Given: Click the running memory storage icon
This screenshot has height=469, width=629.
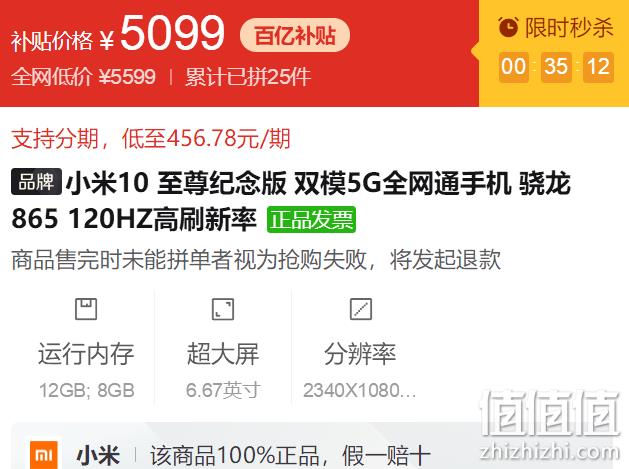Looking at the screenshot, I should point(86,309).
